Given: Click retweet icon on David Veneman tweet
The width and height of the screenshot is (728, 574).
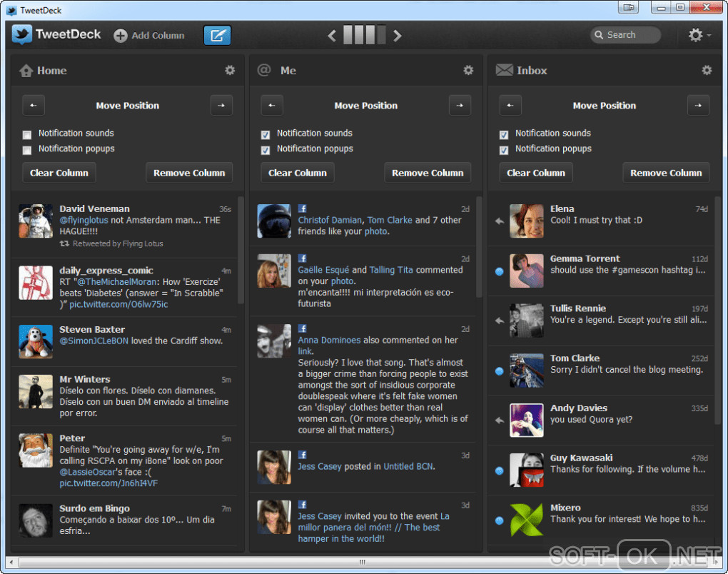Looking at the screenshot, I should [64, 243].
